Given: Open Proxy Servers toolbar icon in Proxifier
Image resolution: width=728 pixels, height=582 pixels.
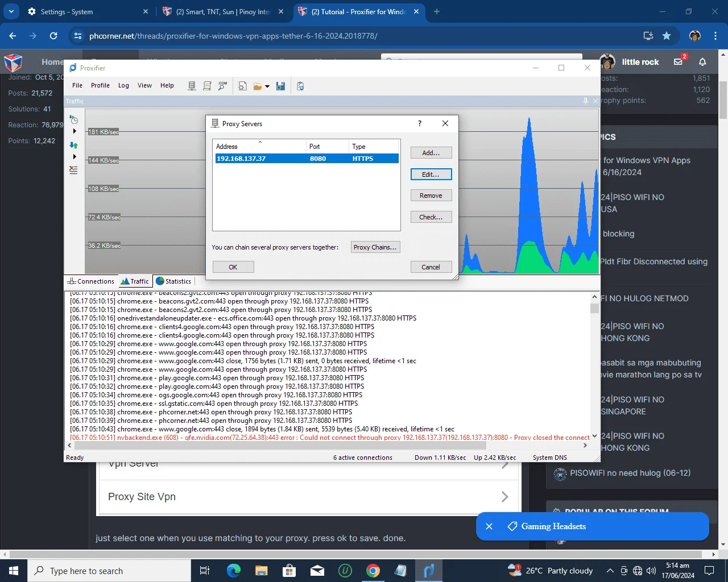Looking at the screenshot, I should tap(192, 86).
